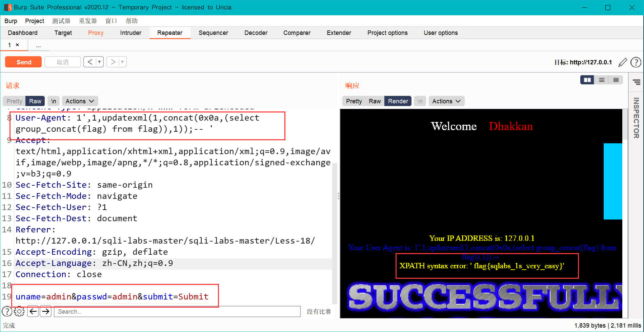Click the Accept-Encoding header line
The image size is (644, 332).
pos(92,252)
